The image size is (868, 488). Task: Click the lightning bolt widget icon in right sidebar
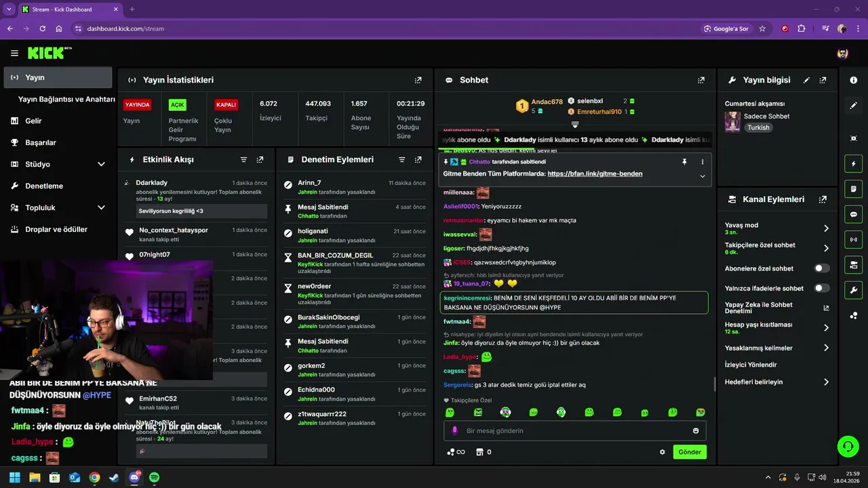coord(853,163)
